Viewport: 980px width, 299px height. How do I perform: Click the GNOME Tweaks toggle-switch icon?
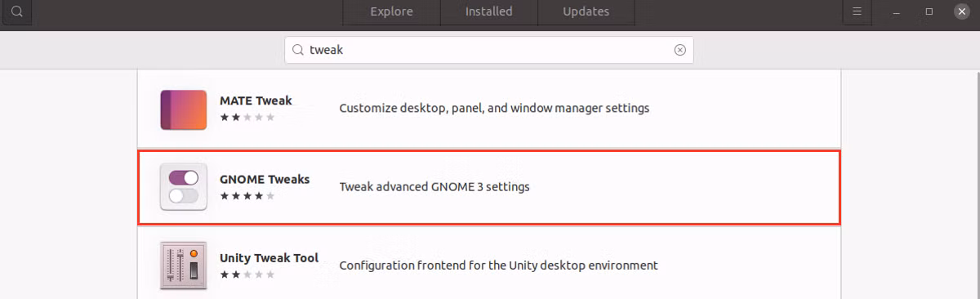point(184,187)
